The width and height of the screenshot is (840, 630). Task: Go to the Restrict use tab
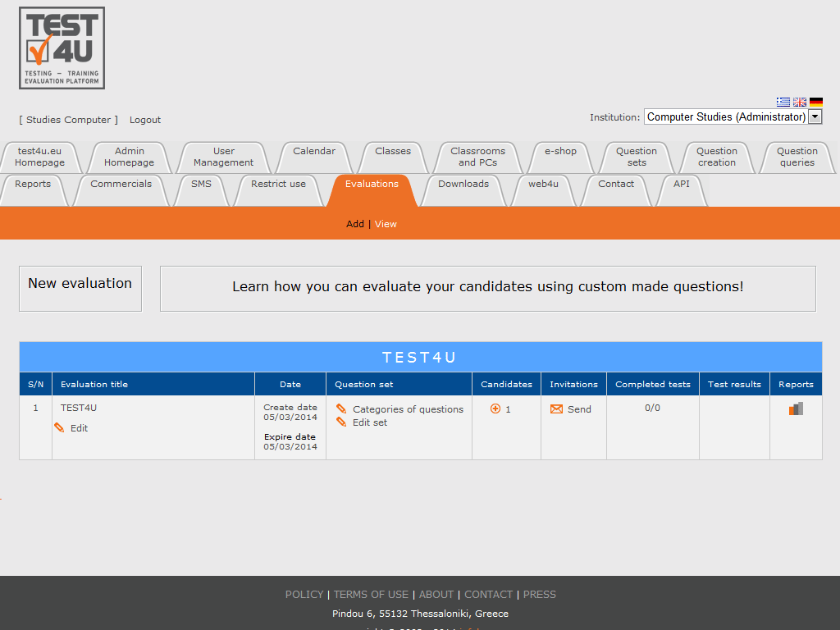tap(279, 190)
